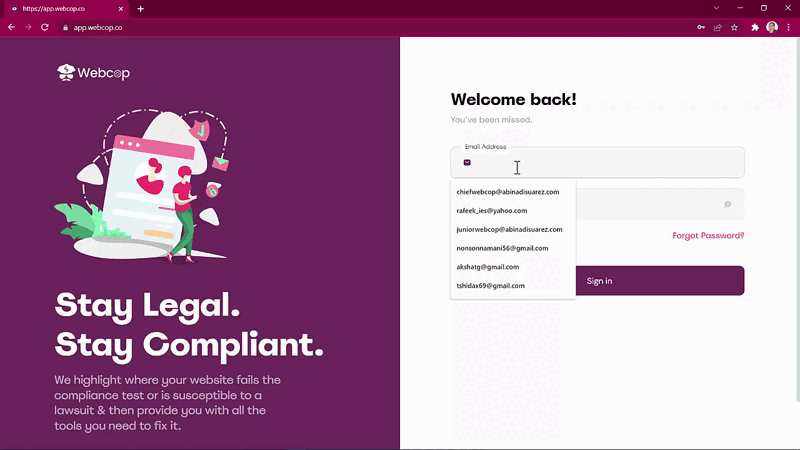Reload the page

[x=45, y=28]
